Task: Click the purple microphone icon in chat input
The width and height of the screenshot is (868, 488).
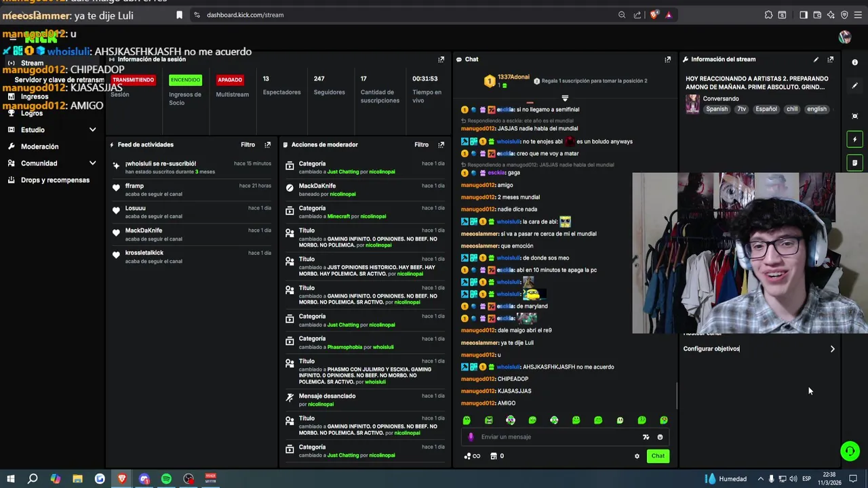Action: click(471, 436)
